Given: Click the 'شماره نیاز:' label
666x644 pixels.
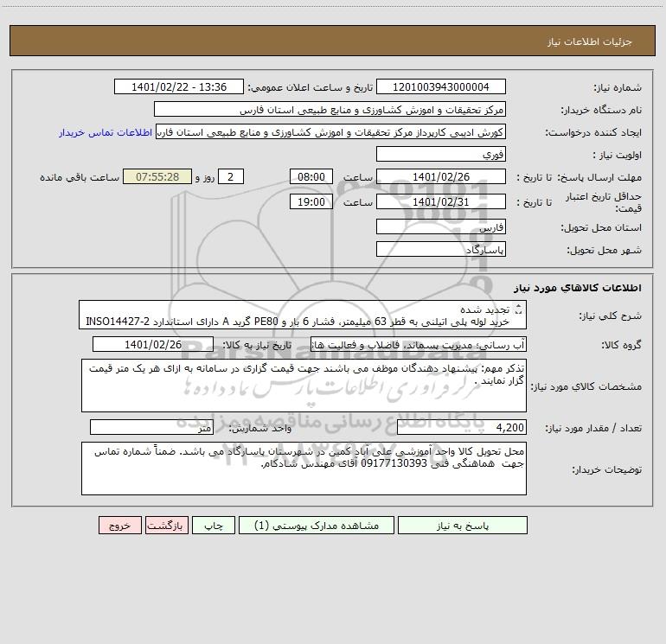Looking at the screenshot, I should coord(618,88).
